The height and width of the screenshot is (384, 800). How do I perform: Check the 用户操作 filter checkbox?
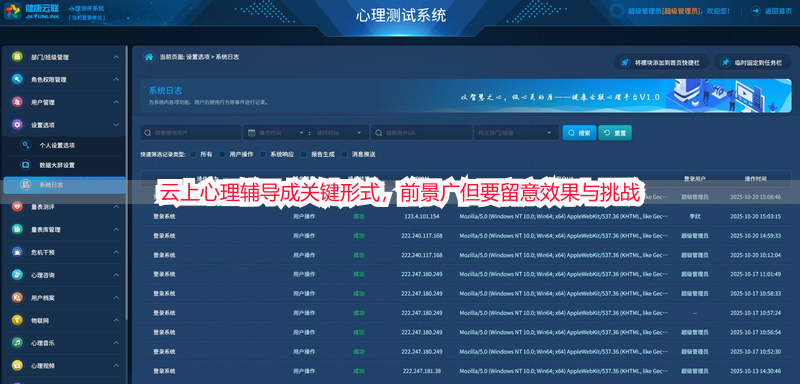pos(222,154)
